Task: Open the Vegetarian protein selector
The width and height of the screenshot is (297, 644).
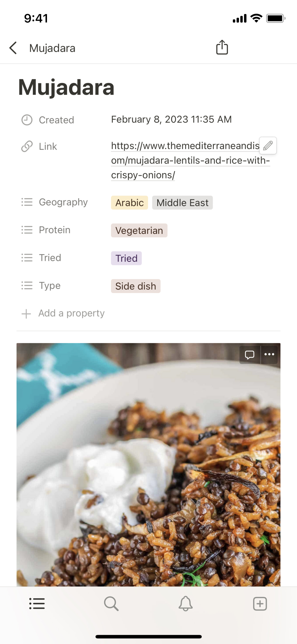Action: coord(139,231)
